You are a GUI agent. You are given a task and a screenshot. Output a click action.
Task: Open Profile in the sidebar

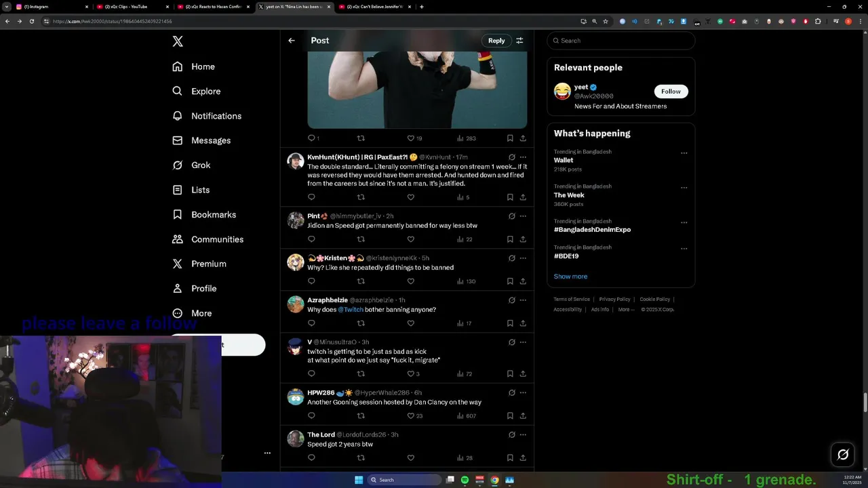tap(195, 288)
